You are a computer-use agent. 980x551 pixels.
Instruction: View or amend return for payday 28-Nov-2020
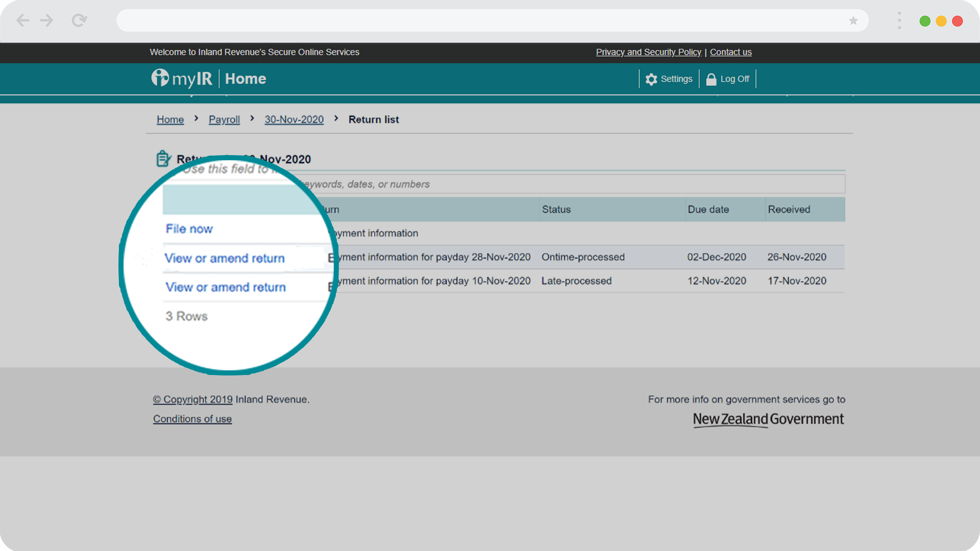225,259
